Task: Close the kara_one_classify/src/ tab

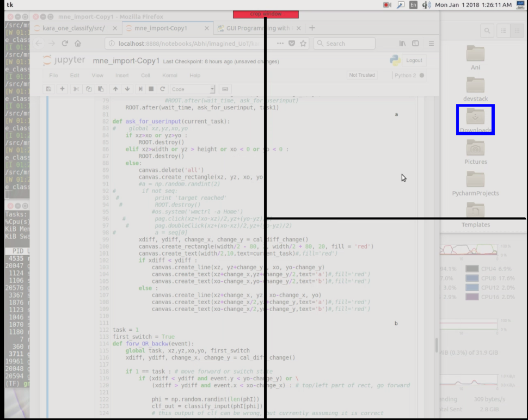Action: point(115,28)
